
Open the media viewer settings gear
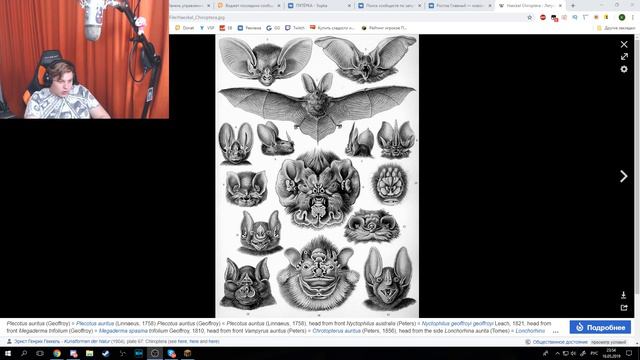(x=624, y=69)
